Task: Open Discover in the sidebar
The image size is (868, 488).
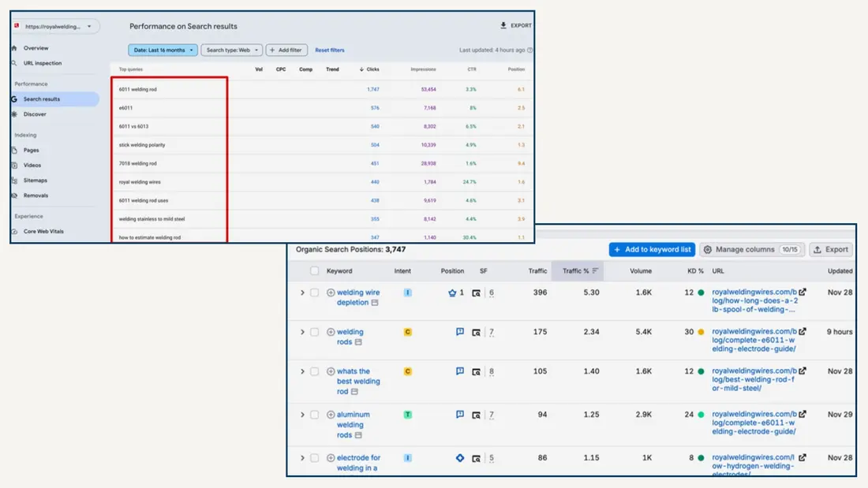Action: tap(34, 114)
